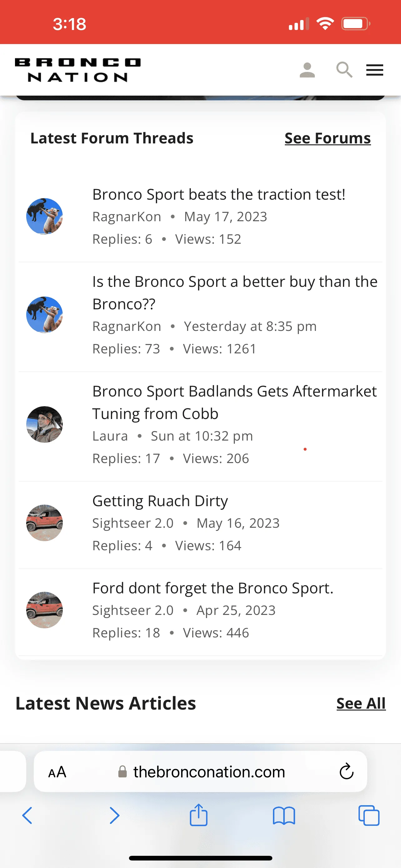Open the Safari share sheet icon
The image size is (401, 868).
click(199, 815)
